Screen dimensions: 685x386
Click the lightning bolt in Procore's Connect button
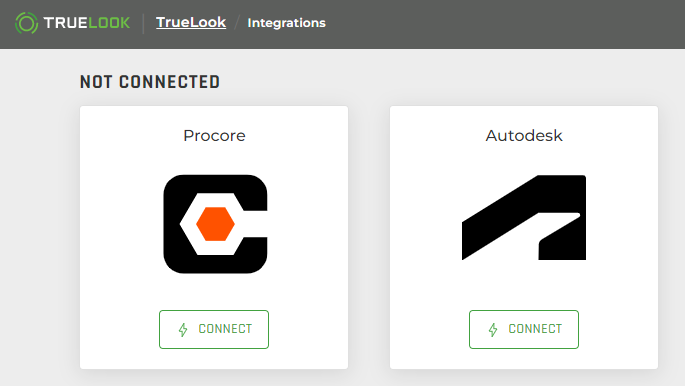click(x=183, y=330)
